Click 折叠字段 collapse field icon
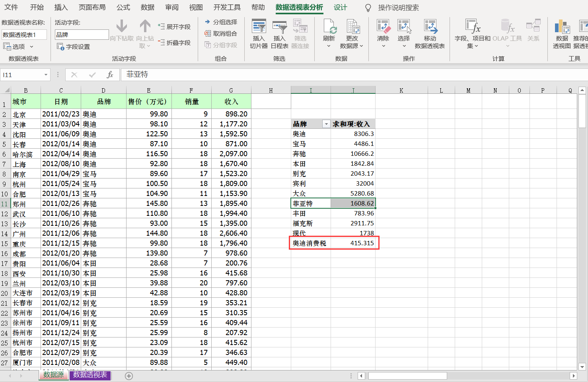The width and height of the screenshot is (588, 382). click(x=161, y=42)
